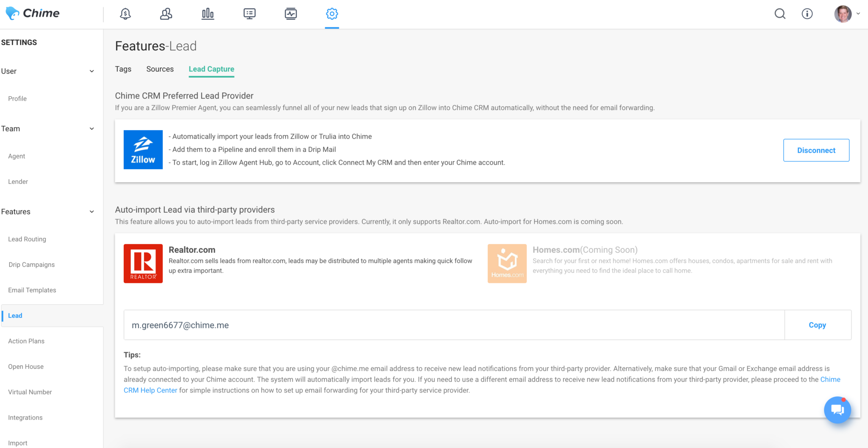868x448 pixels.
Task: Collapse the Features section chevron
Action: (92, 212)
